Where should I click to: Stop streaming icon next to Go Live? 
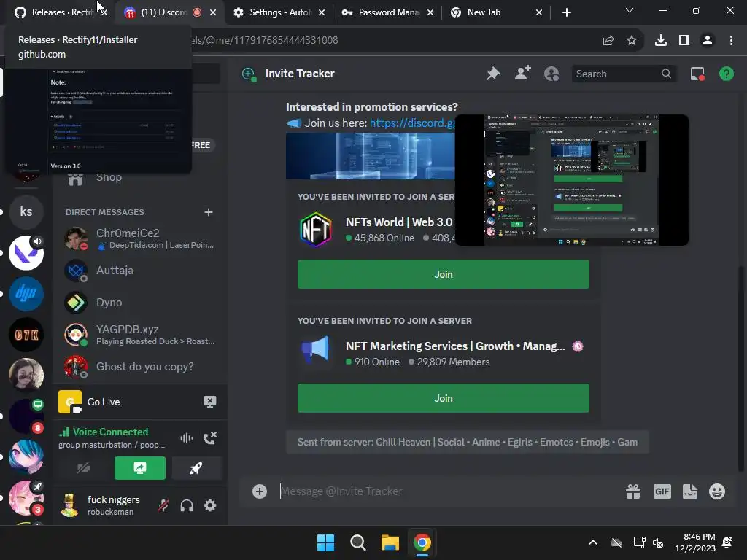(209, 402)
